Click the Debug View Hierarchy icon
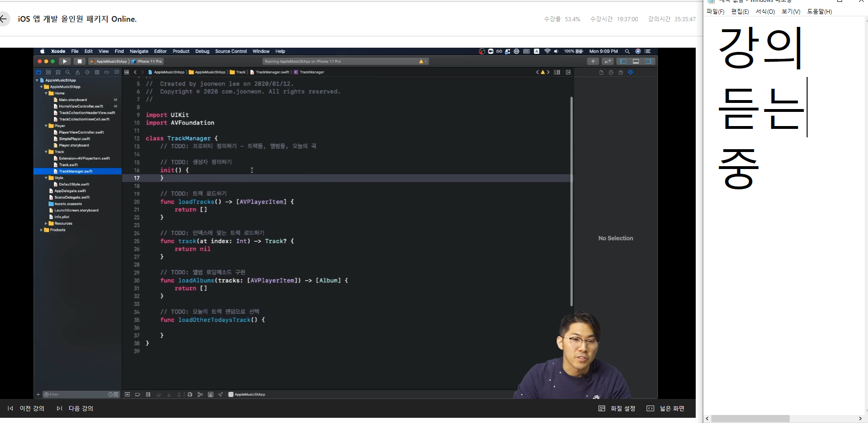Viewport: 868px width, 423px height. pos(190,395)
